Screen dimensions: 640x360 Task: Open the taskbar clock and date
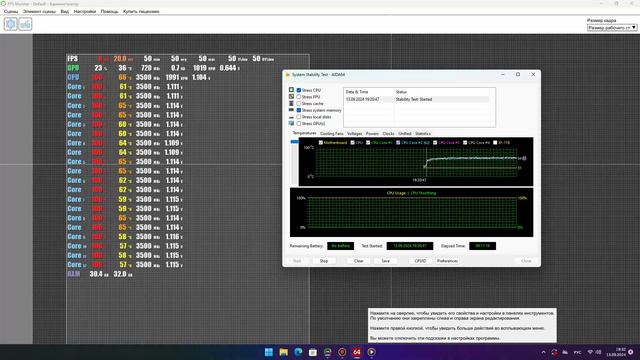point(616,352)
